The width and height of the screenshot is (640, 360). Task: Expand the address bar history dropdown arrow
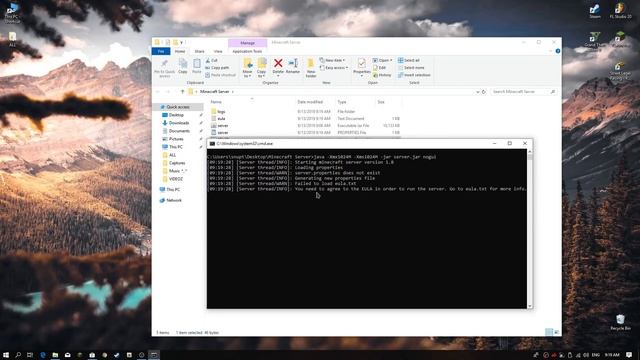pyautogui.click(x=478, y=92)
